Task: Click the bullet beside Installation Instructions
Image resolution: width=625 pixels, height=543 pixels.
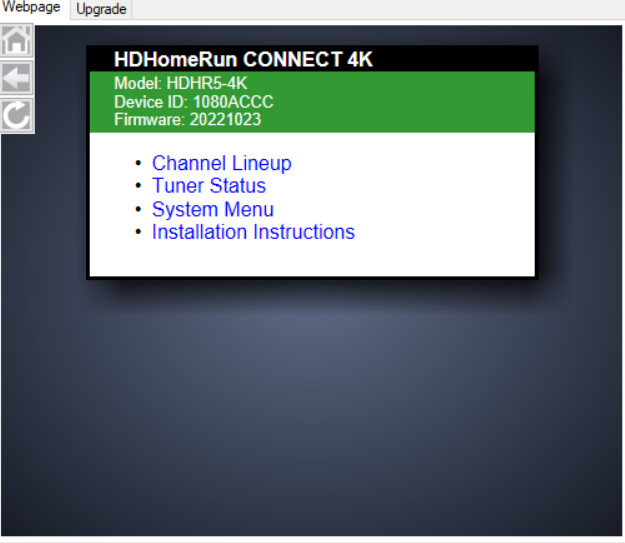Action: pos(138,233)
